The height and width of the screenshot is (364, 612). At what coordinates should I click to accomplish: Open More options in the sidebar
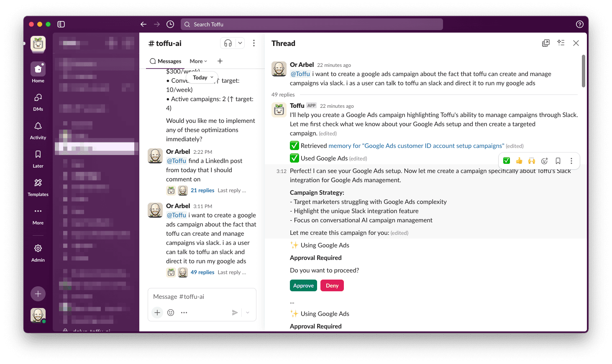tap(38, 215)
